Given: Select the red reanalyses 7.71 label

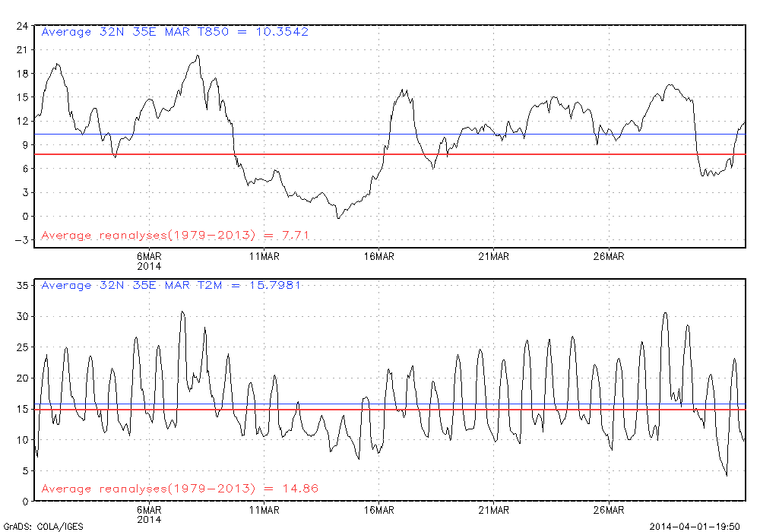Looking at the screenshot, I should coord(175,236).
